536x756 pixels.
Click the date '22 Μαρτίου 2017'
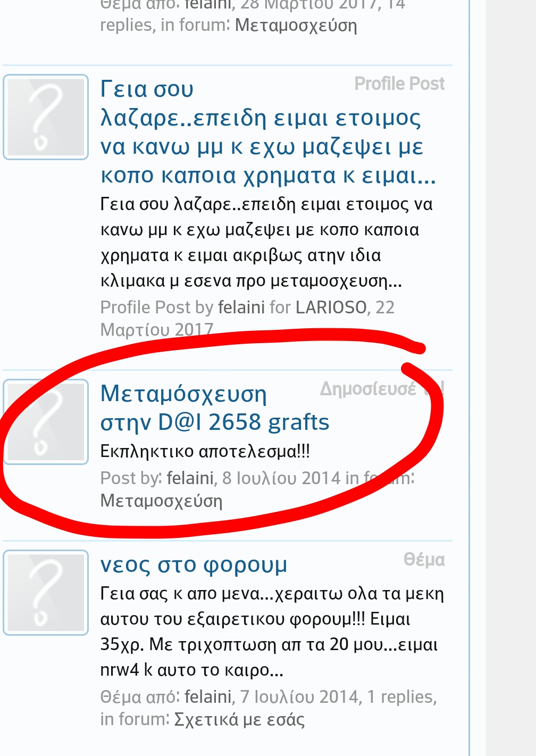[247, 319]
